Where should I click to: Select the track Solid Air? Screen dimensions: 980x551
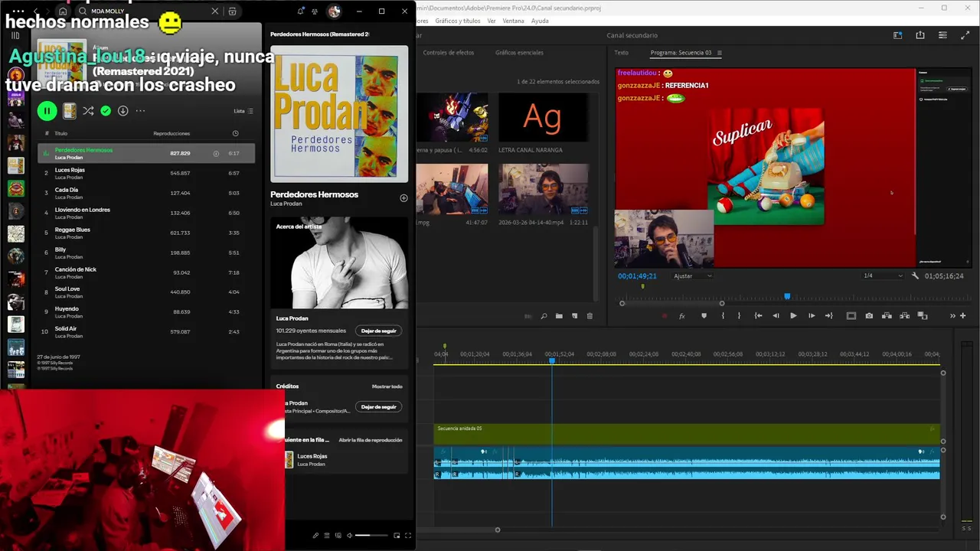click(x=146, y=331)
